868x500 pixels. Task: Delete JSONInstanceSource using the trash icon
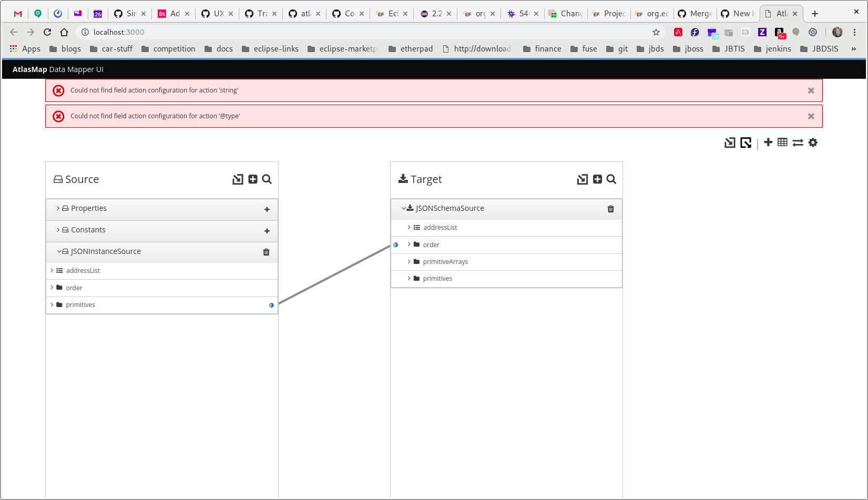[266, 252]
